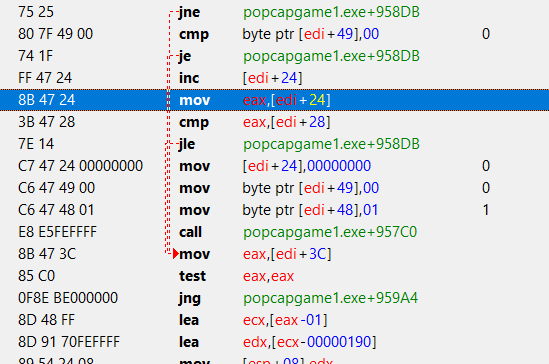Click 'cmp' opcode of eax,[edi+28] row

194,122
